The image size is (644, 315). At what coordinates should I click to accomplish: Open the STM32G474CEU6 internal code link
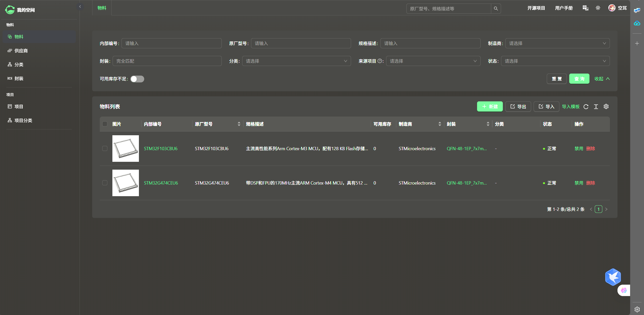point(161,183)
